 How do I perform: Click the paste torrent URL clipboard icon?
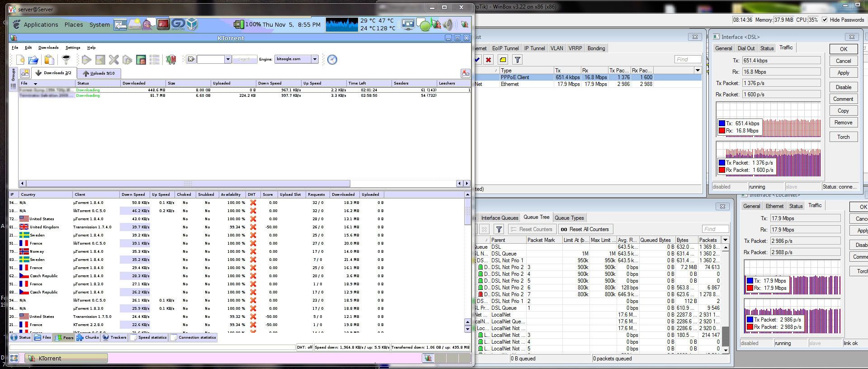click(x=49, y=60)
